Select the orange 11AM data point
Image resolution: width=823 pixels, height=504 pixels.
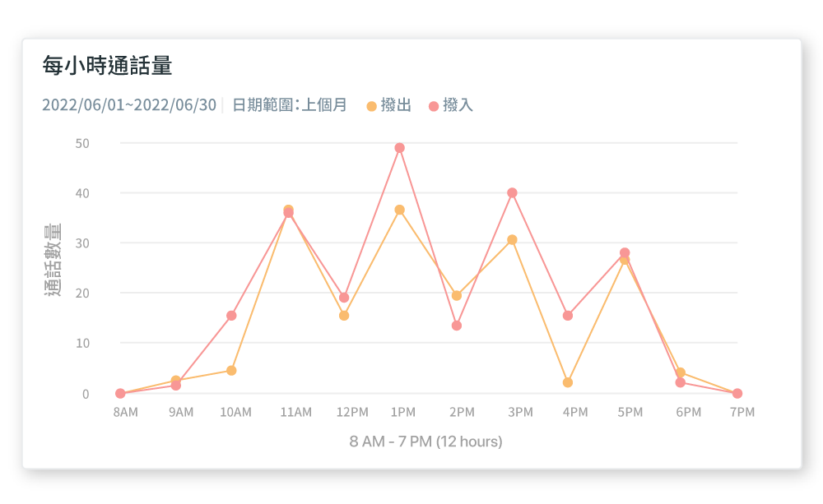tap(288, 209)
